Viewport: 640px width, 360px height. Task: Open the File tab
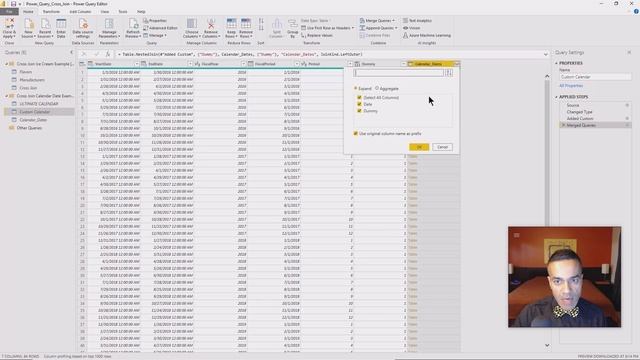point(9,11)
